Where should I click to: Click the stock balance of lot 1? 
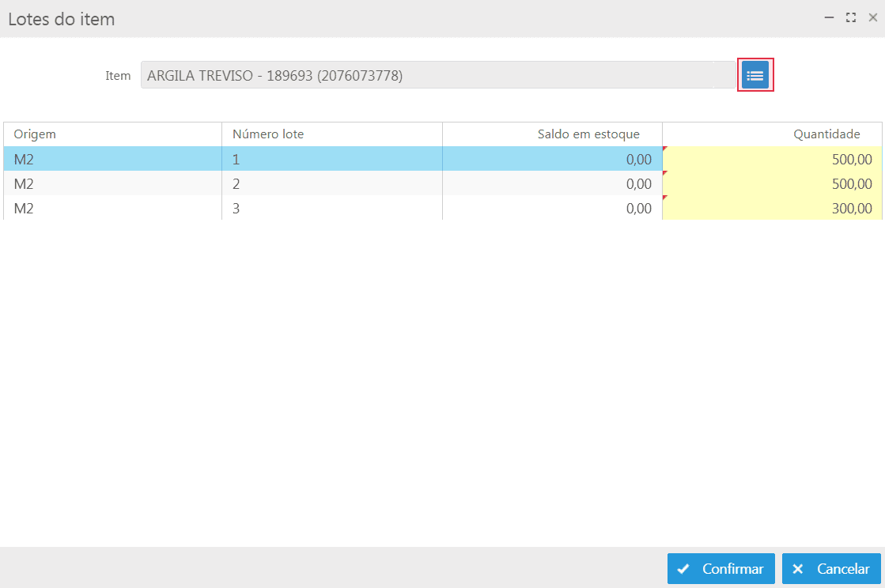tap(552, 160)
